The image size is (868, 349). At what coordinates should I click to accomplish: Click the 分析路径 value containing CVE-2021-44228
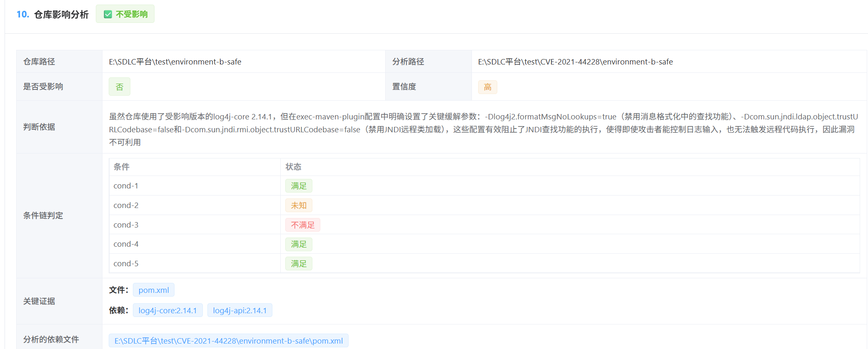click(x=575, y=62)
